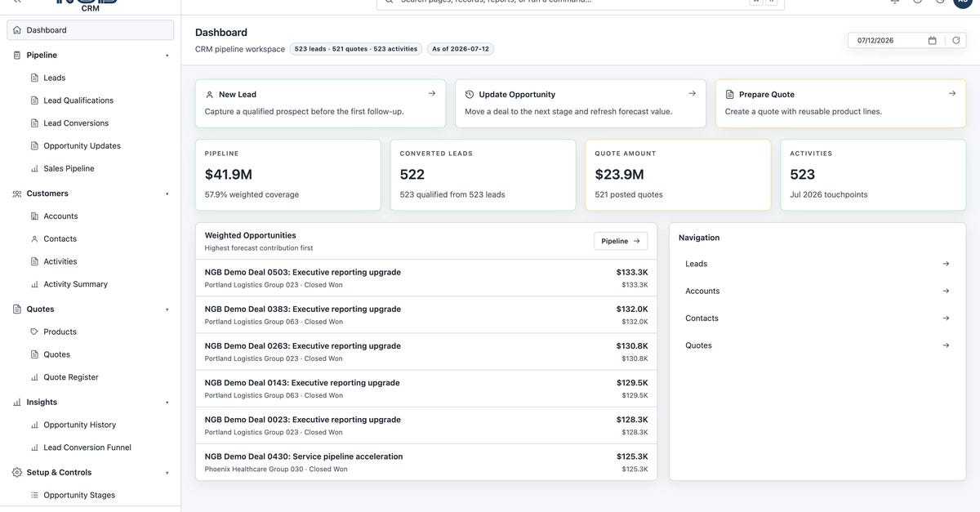Click the '523 leads · 521 quotes' badge
The height and width of the screenshot is (512, 980).
[356, 49]
